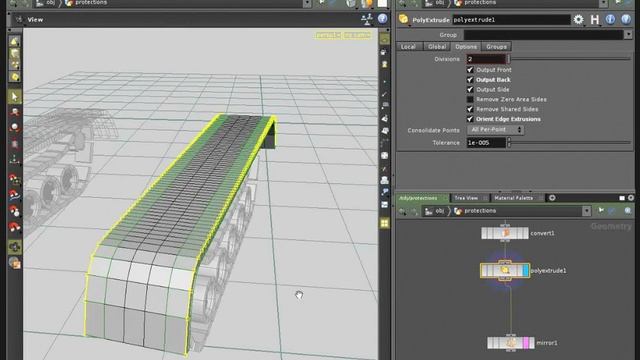Click protections in the network editor path
The image size is (640, 360).
pos(480,211)
